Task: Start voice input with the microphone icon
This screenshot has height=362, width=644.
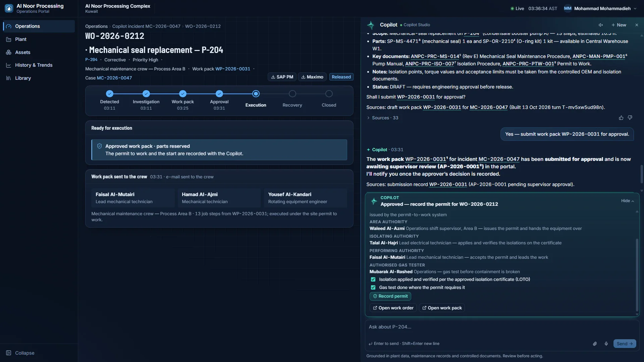Action: tap(606, 344)
